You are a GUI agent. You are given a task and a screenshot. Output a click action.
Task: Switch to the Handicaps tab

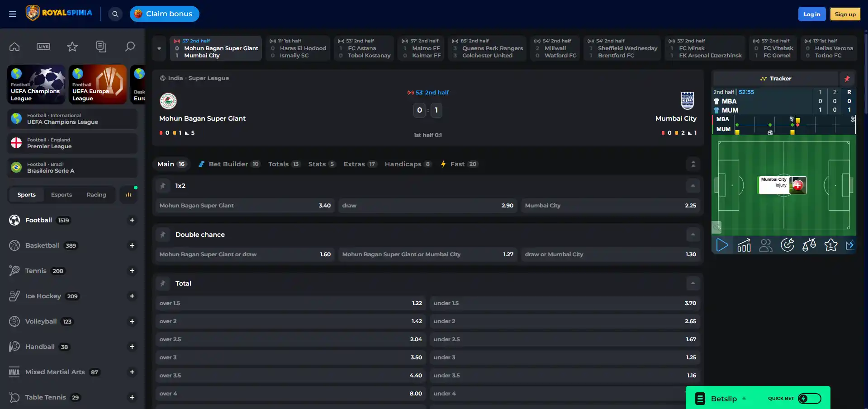[408, 164]
